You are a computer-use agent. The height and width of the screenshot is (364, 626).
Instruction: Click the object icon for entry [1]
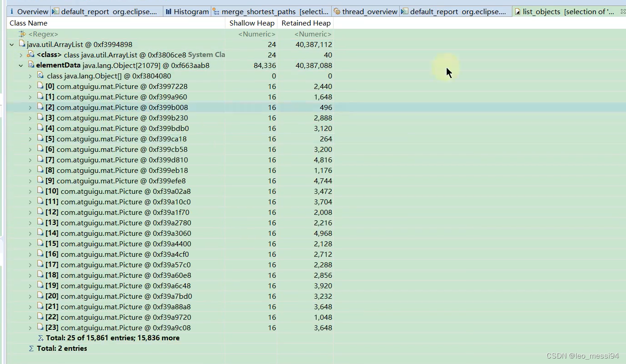[40, 97]
